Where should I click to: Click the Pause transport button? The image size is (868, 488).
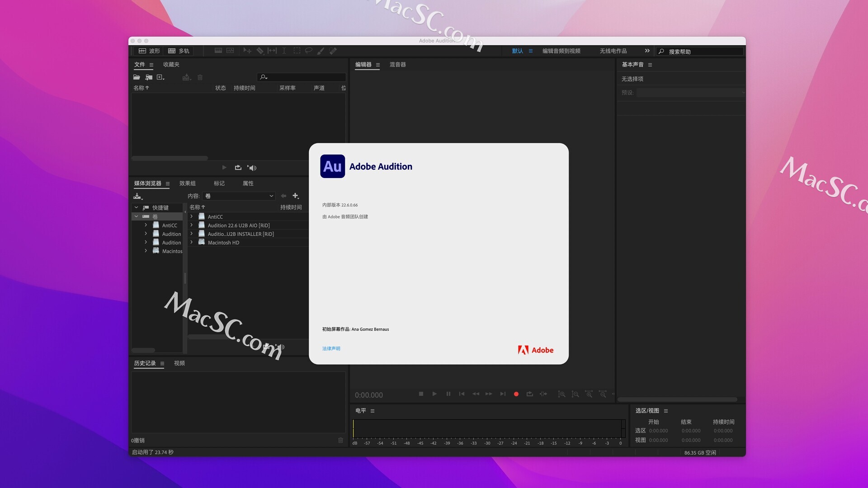pyautogui.click(x=448, y=394)
